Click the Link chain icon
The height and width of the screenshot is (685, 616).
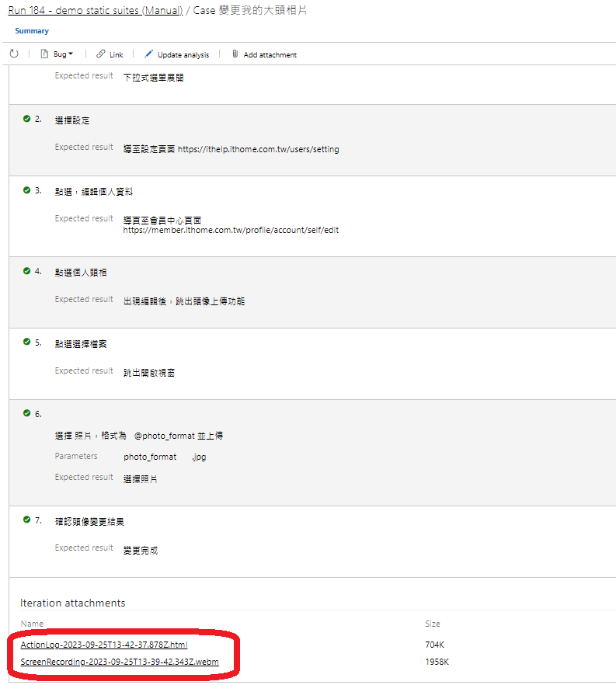pos(101,54)
